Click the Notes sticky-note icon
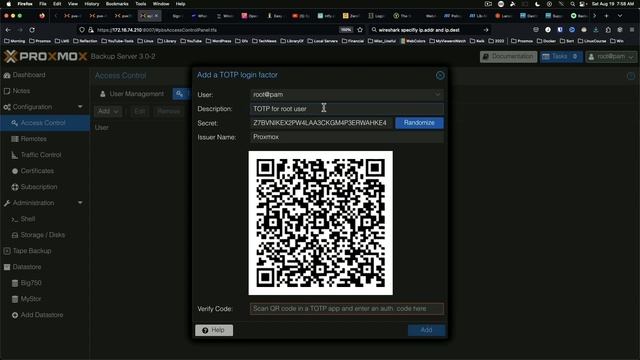 pyautogui.click(x=7, y=91)
